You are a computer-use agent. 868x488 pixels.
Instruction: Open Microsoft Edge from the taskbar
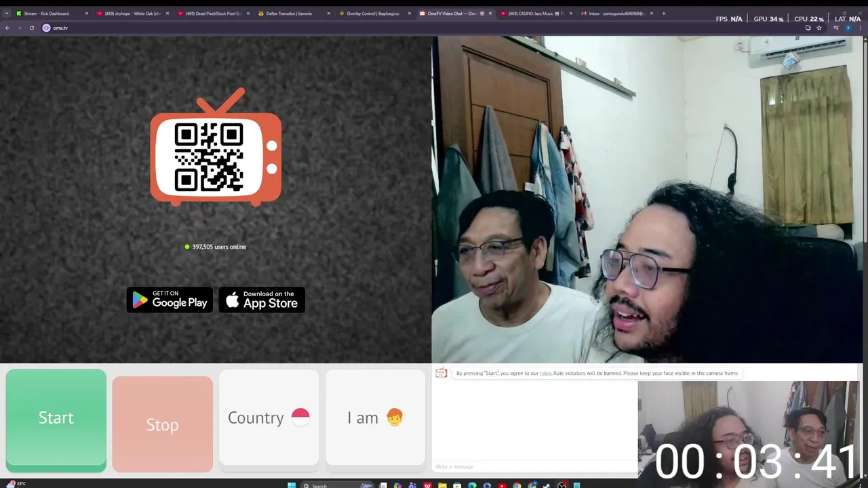[x=472, y=485]
